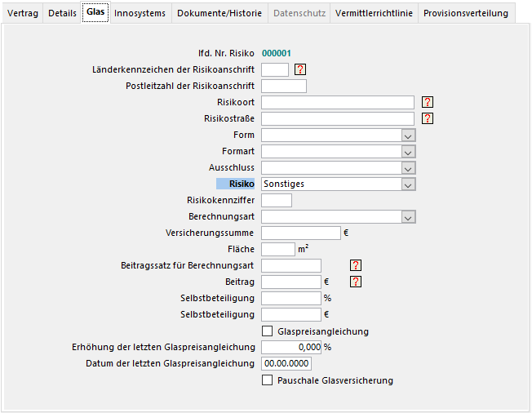Open the Innosystems tab
The image size is (532, 413).
click(x=140, y=13)
